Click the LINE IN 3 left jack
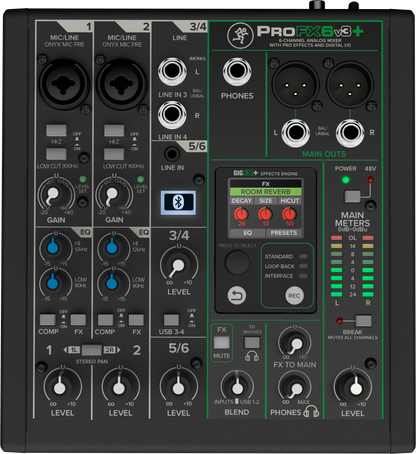The image size is (416, 454). [172, 71]
